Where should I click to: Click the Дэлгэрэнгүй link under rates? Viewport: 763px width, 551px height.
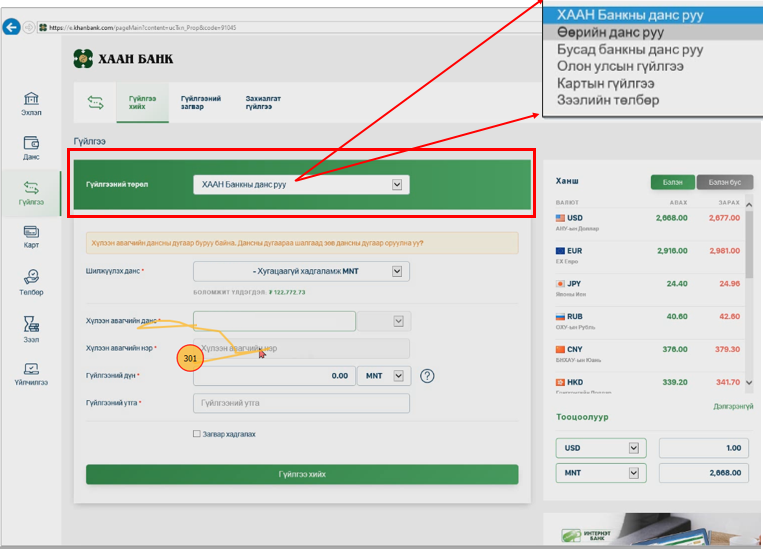[x=733, y=406]
